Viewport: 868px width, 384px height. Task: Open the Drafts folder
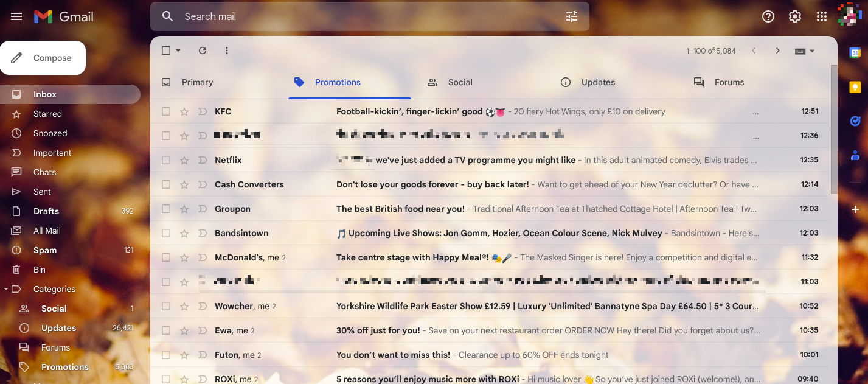click(x=70, y=211)
